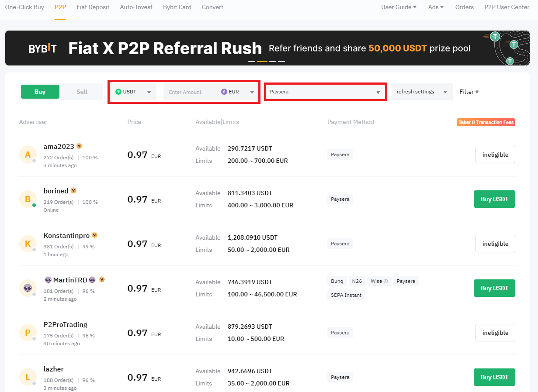Image resolution: width=538 pixels, height=392 pixels.
Task: Click the P2ProTrading avatar
Action: [x=28, y=333]
